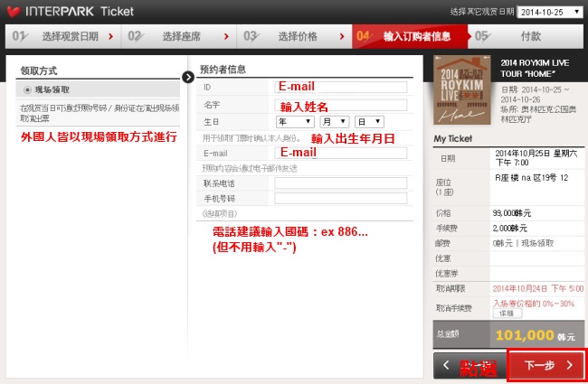The width and height of the screenshot is (588, 384).
Task: Focus the E-mail input field
Action: tap(340, 153)
